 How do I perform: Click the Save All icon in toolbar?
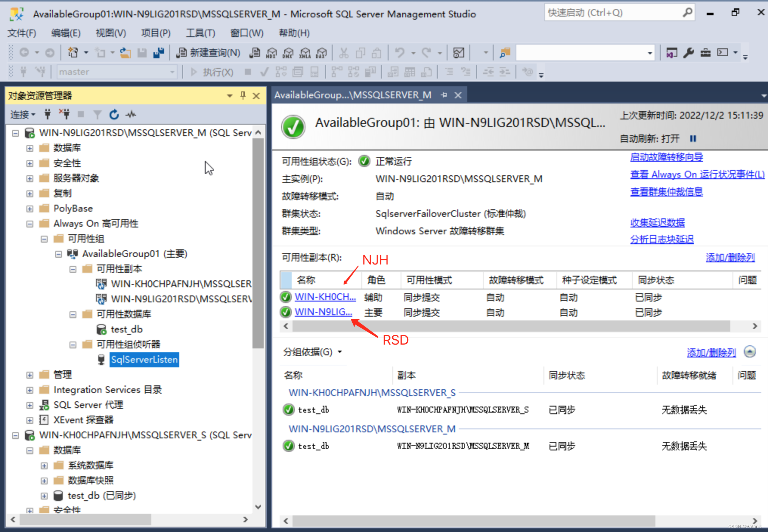coord(159,53)
